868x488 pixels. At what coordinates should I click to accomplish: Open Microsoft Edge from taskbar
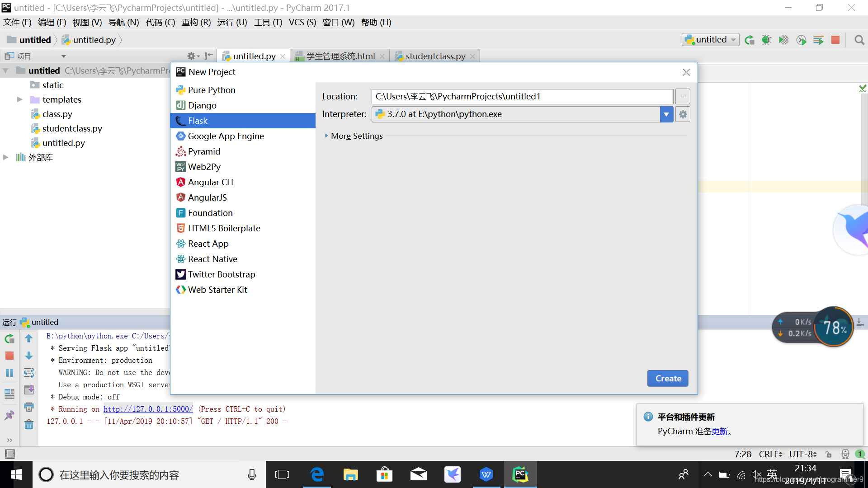[x=317, y=474]
